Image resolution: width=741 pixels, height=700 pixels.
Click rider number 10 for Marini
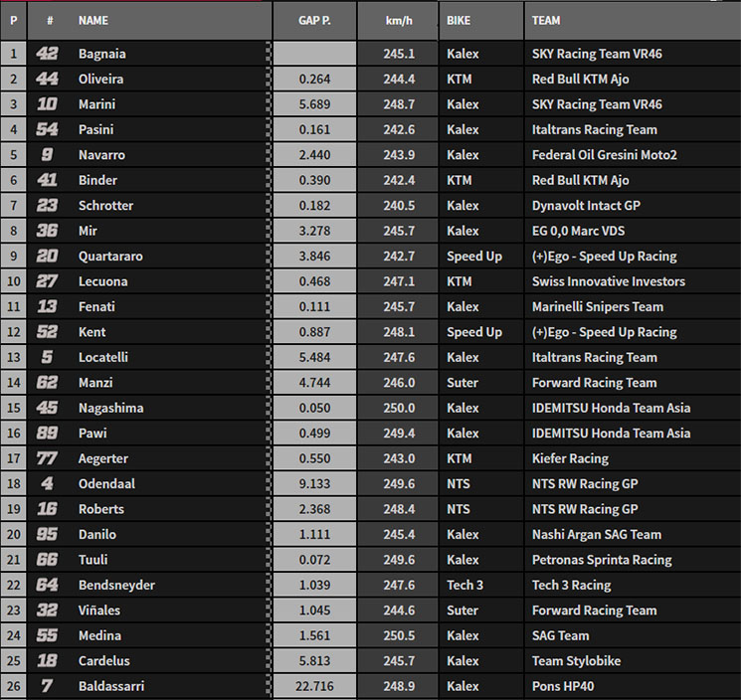(47, 104)
